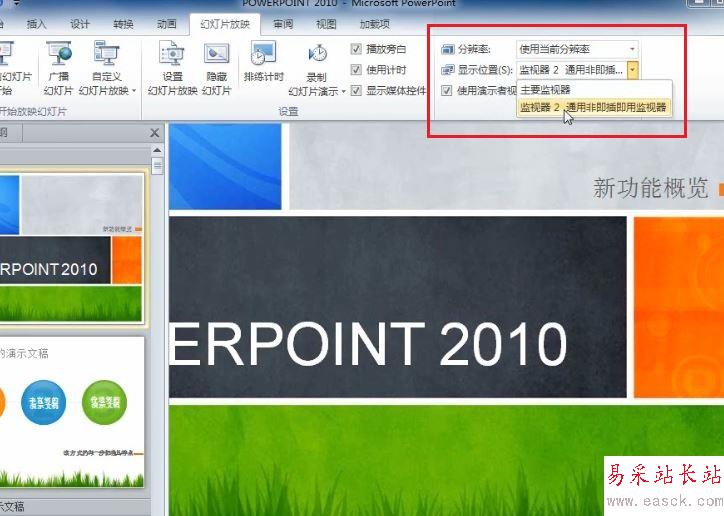Screen dimensions: 724x516
Task: Open the Insert (插入) ribbon tab
Action: click(x=36, y=24)
